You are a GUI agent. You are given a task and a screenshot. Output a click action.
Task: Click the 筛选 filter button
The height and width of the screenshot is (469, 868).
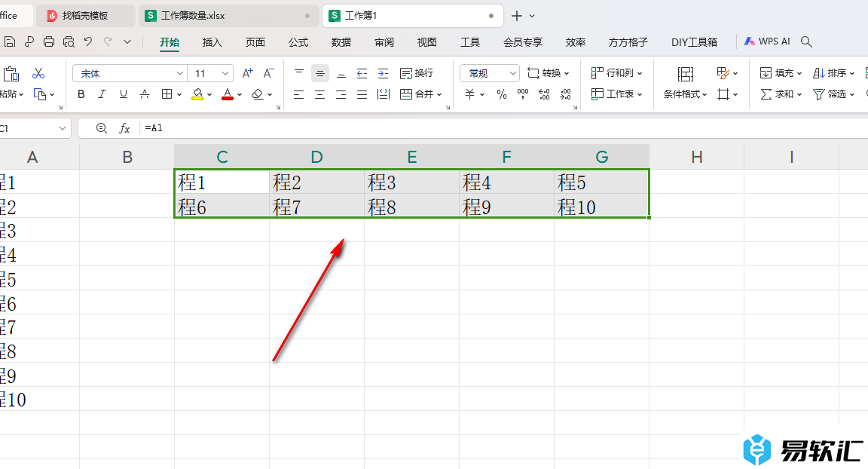(833, 94)
